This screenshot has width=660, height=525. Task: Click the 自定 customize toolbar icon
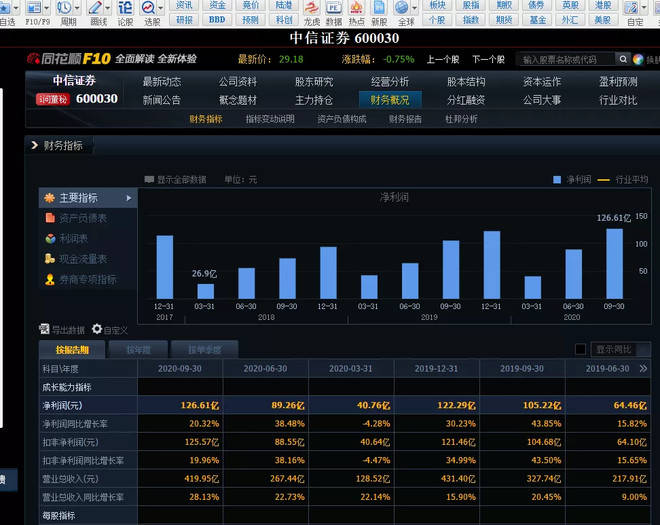(631, 8)
